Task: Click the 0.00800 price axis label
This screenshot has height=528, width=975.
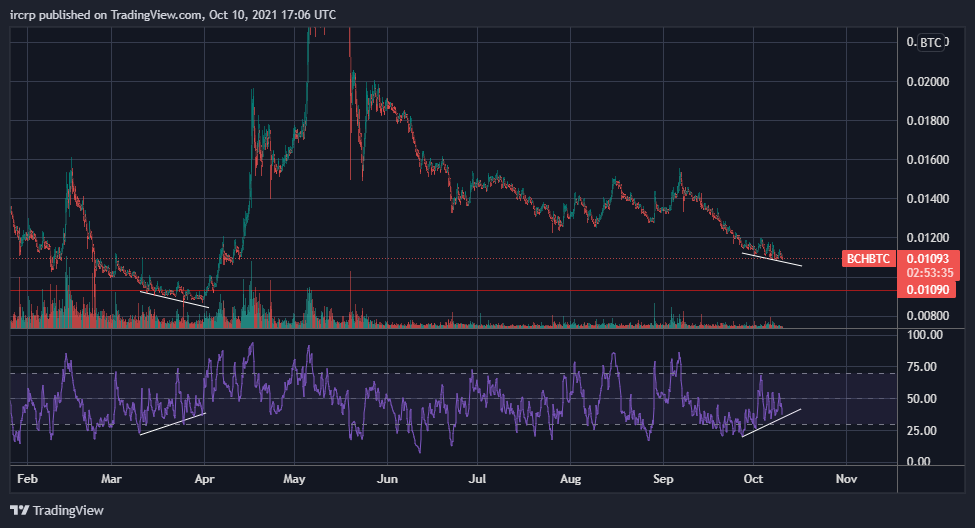Action: (928, 316)
